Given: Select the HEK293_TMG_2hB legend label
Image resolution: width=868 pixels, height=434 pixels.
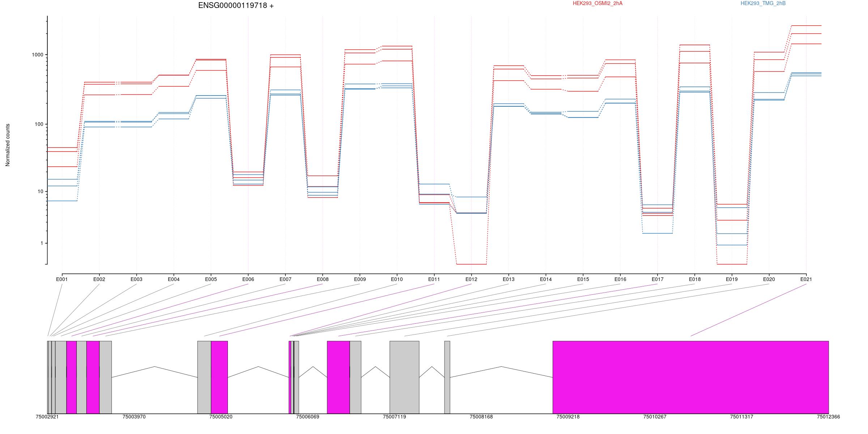Looking at the screenshot, I should tap(763, 3).
